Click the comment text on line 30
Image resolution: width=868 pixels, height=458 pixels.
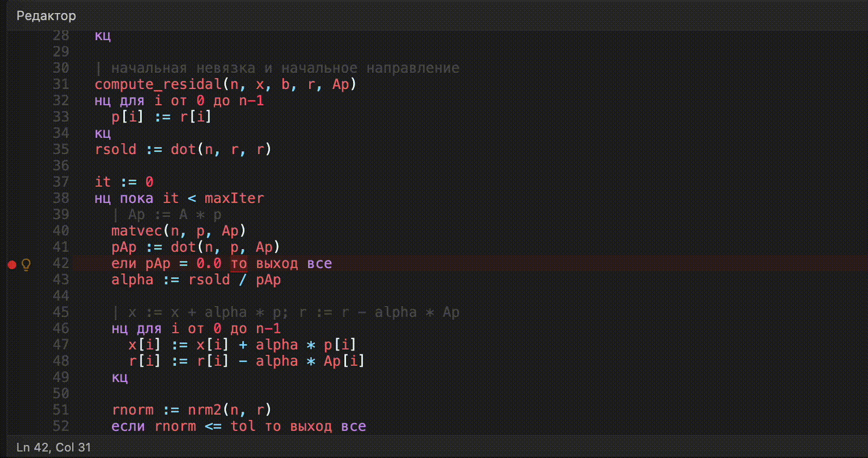coord(285,68)
